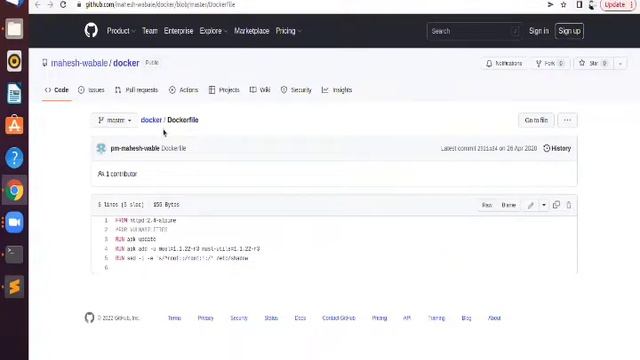Viewport: 640px width, 360px height.
Task: Open Sublime Text from the dock
Action: click(14, 287)
